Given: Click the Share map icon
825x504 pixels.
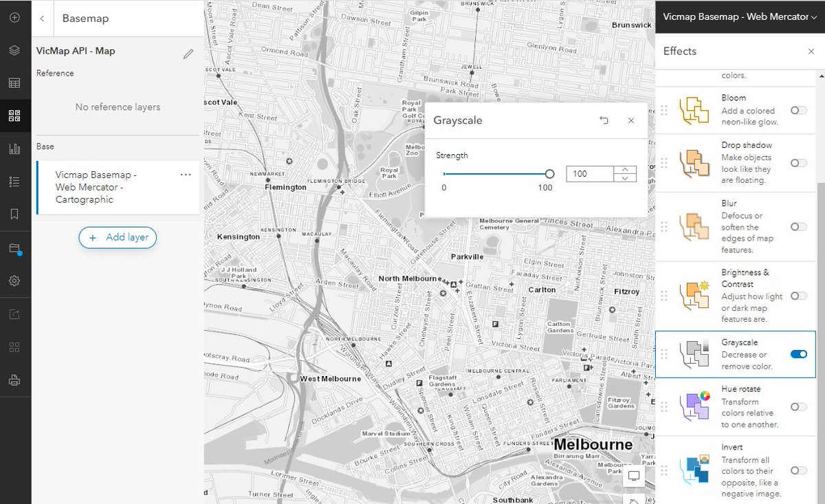Looking at the screenshot, I should tap(14, 314).
